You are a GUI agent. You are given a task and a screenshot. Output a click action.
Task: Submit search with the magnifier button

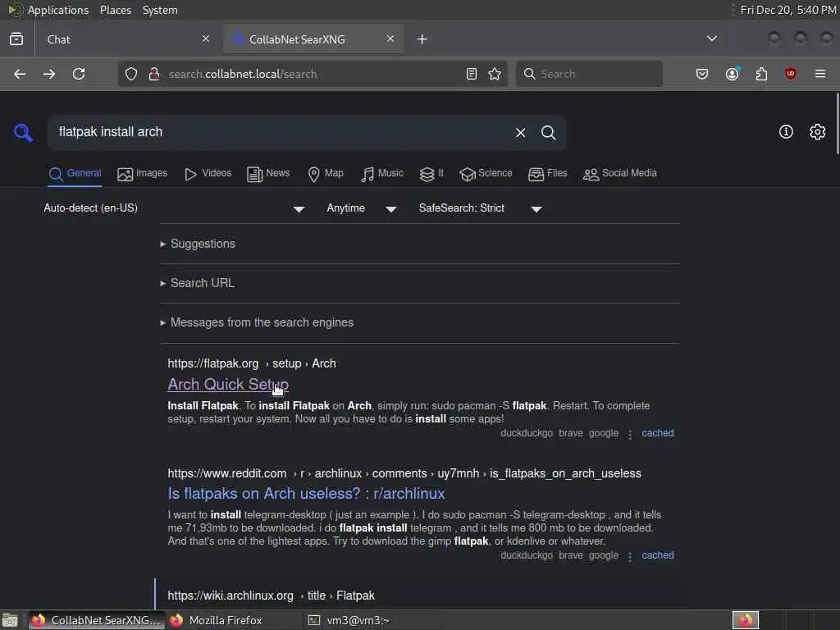(548, 132)
